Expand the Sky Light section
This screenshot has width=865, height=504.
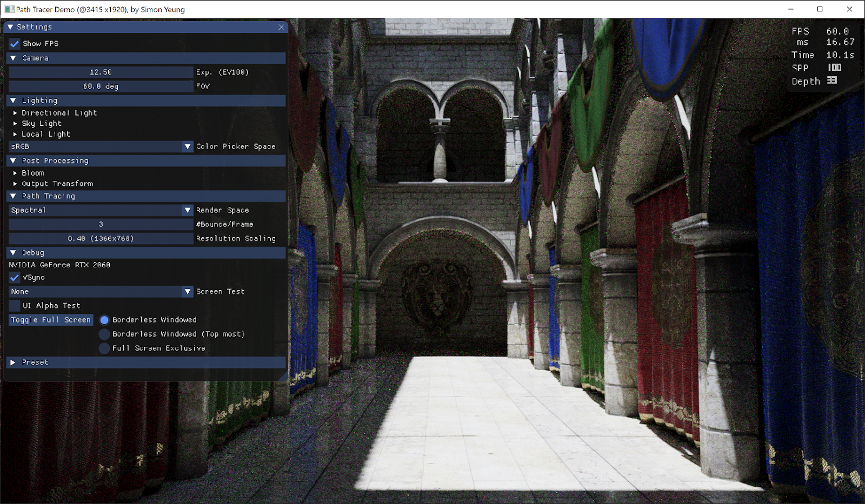pos(15,123)
